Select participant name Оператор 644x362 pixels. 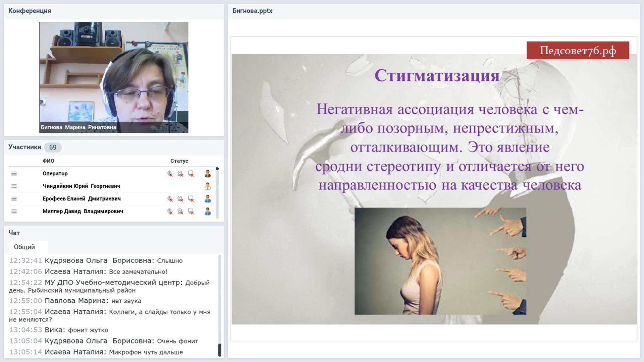coord(55,174)
